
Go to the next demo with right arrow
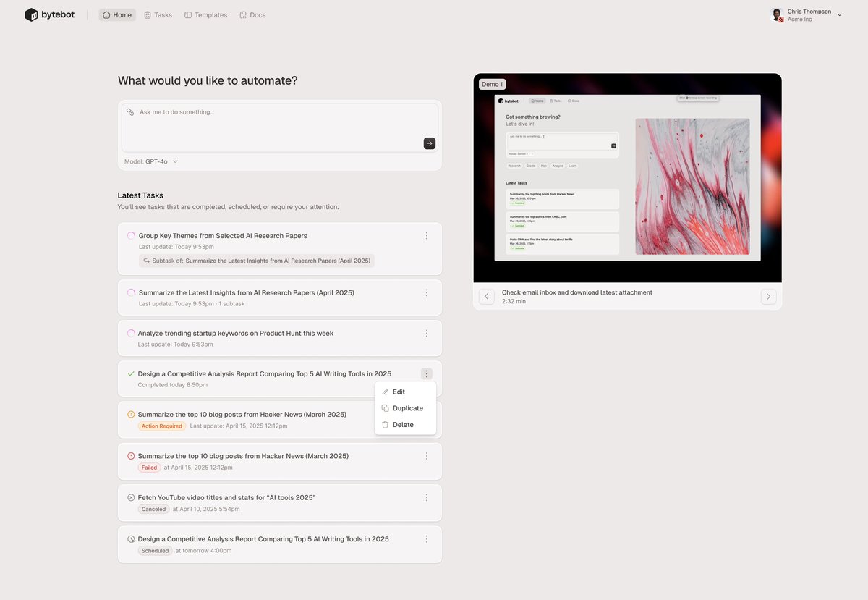(x=769, y=296)
